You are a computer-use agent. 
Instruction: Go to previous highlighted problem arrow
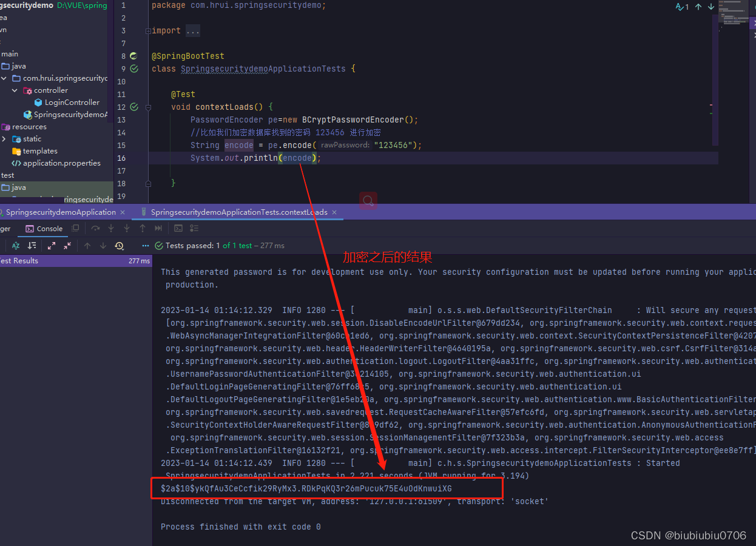698,7
